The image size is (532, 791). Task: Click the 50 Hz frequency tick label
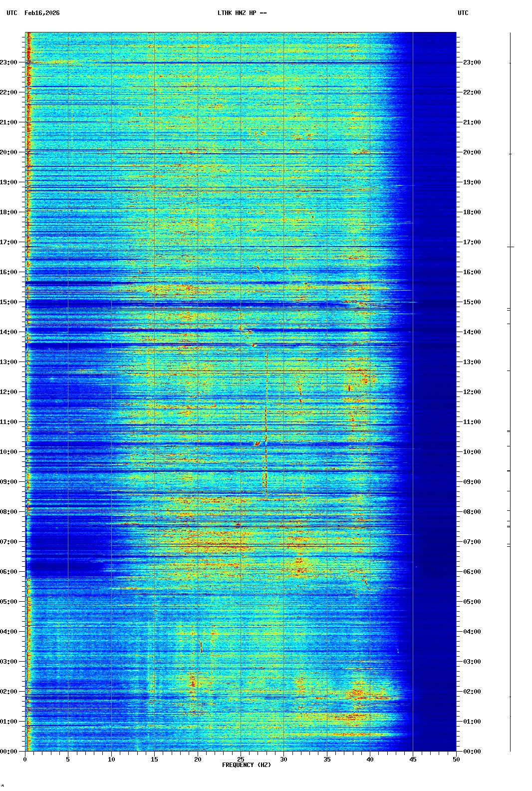[x=456, y=760]
